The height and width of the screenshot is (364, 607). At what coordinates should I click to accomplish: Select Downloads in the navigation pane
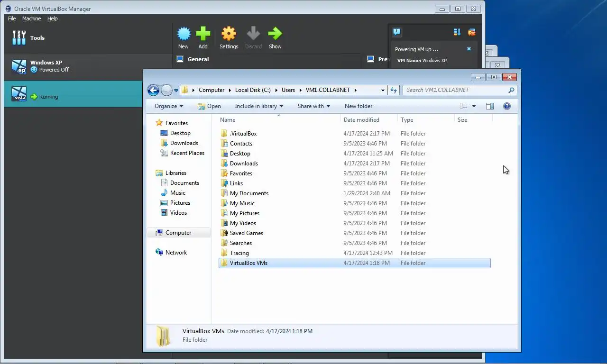point(184,143)
